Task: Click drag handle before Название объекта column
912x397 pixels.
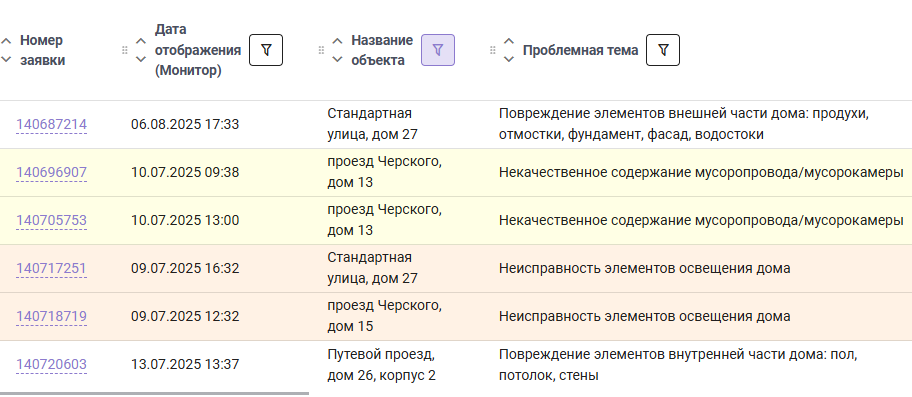Action: coord(321,50)
